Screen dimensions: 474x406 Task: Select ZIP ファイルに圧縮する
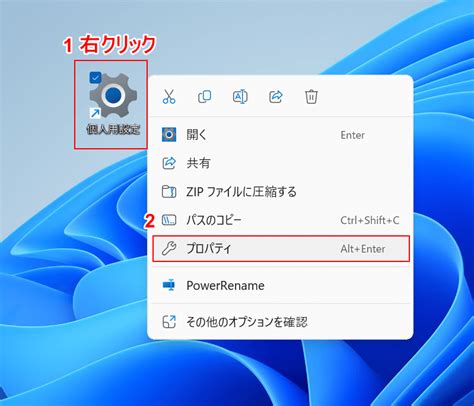coord(281,192)
